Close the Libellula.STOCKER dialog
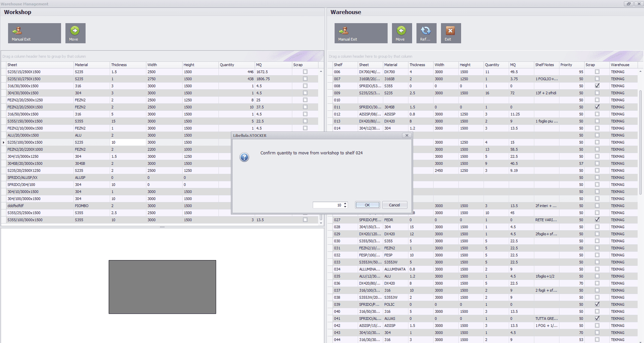644x343 pixels. point(407,136)
